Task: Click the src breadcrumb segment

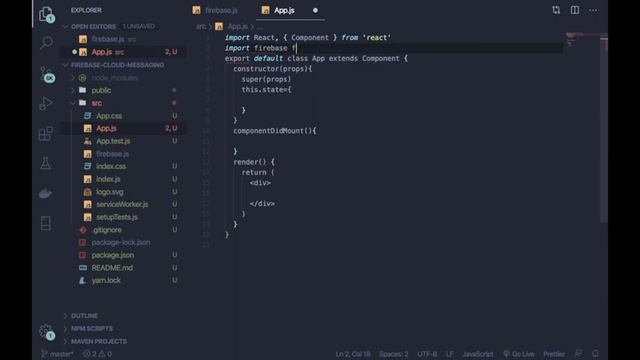Action: (x=201, y=27)
